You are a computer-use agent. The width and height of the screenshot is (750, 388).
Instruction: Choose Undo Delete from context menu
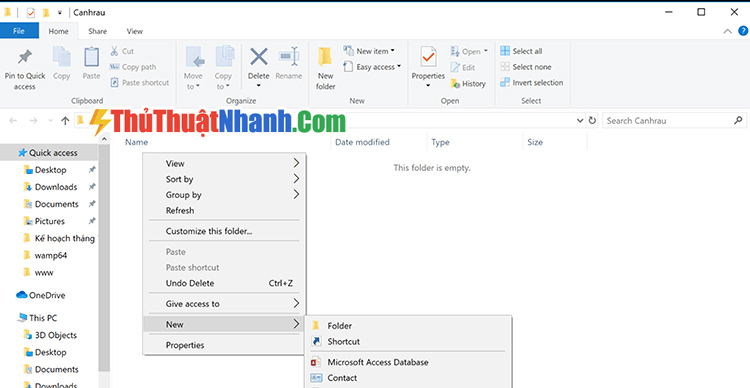tap(224, 283)
